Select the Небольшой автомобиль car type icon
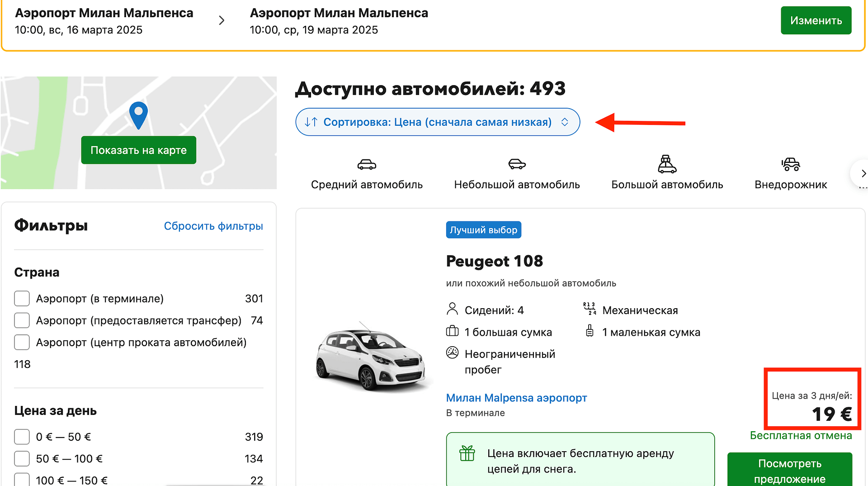This screenshot has height=486, width=868. (517, 165)
